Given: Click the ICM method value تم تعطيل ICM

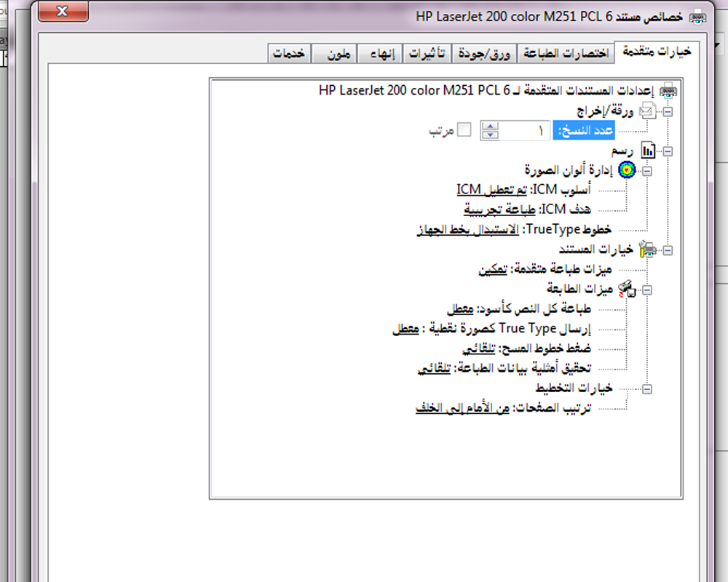Looking at the screenshot, I should [491, 190].
